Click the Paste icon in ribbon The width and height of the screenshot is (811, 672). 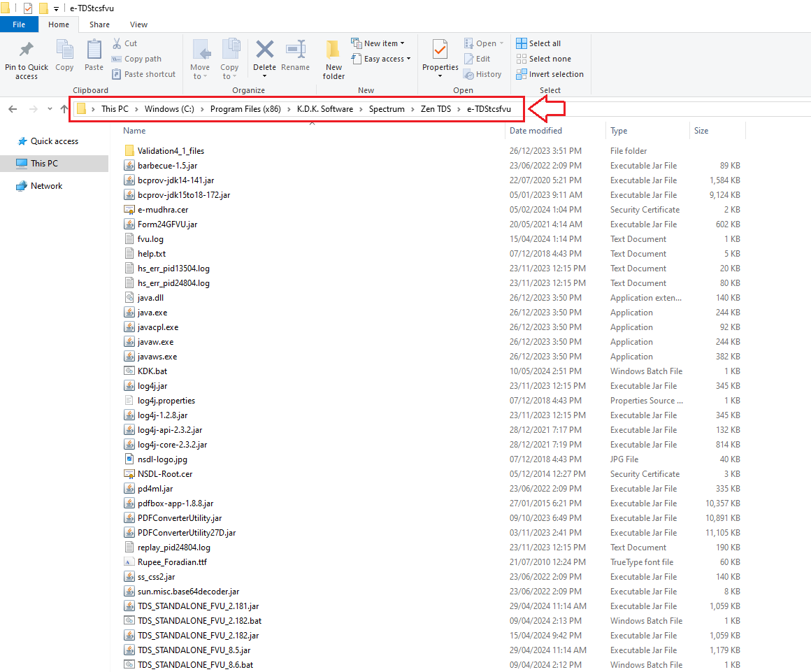click(x=94, y=50)
